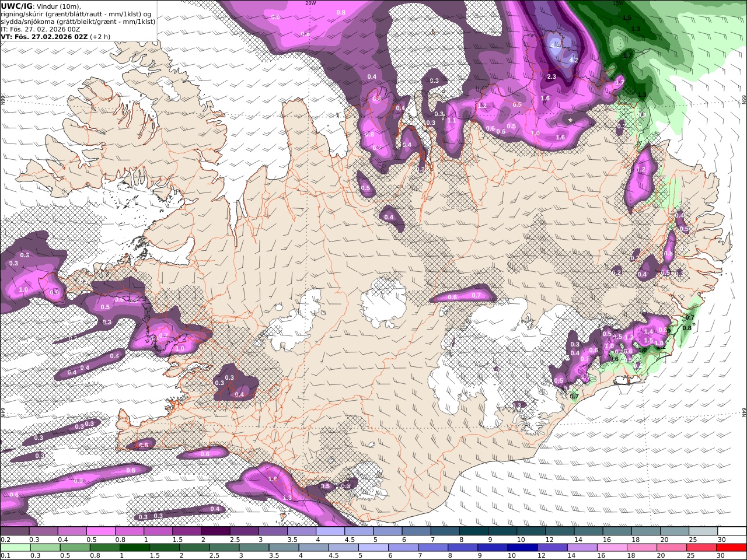Click the pale lavender snow swatch between 4 and 4.5

pyautogui.click(x=329, y=531)
